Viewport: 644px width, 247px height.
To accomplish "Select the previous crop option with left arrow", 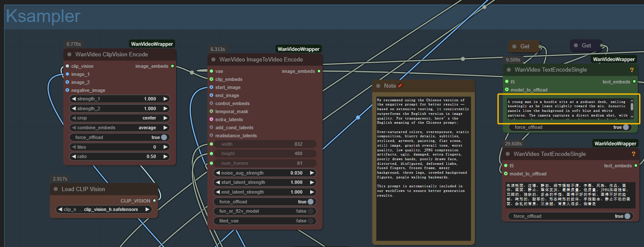I will pos(74,118).
